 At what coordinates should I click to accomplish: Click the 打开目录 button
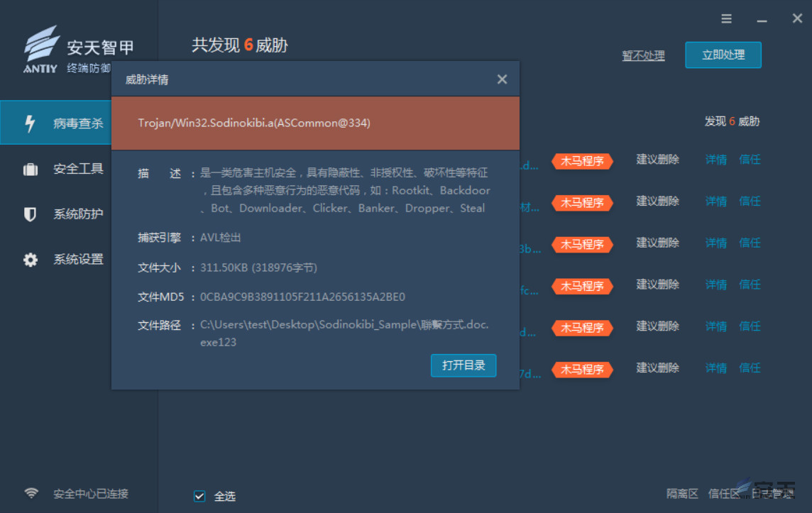(463, 365)
